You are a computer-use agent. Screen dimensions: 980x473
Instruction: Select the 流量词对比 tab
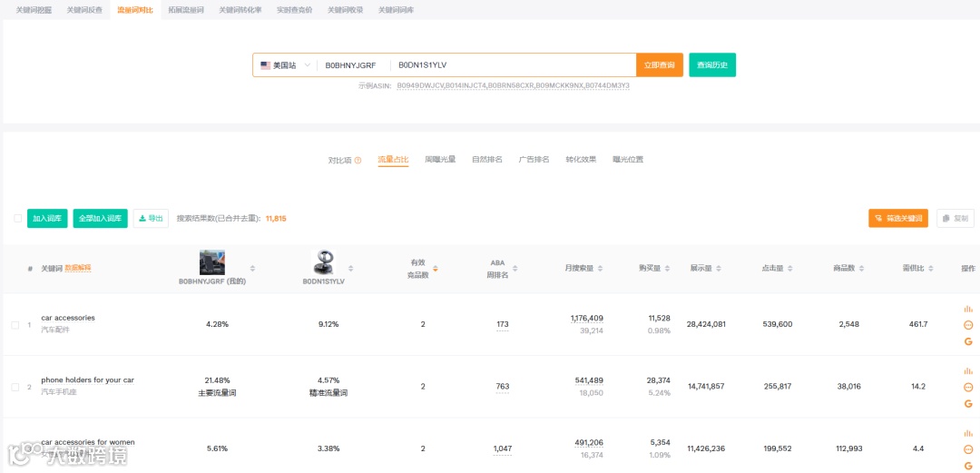[135, 10]
